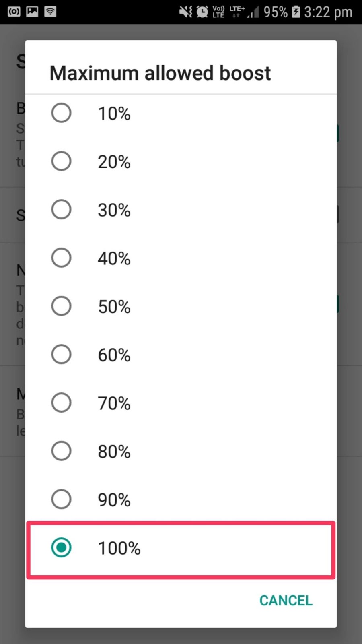
Task: Tap the screenshot capture status icon
Action: 14,12
